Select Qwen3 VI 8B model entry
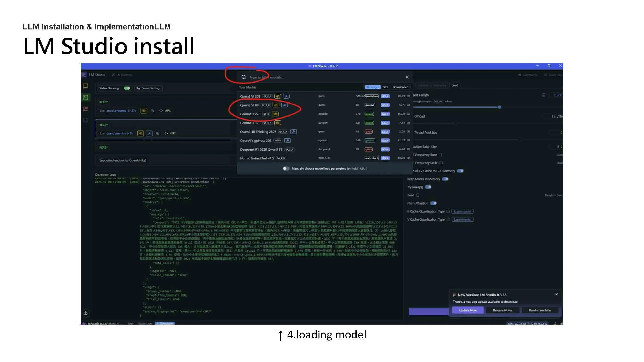644x362 pixels. [249, 105]
